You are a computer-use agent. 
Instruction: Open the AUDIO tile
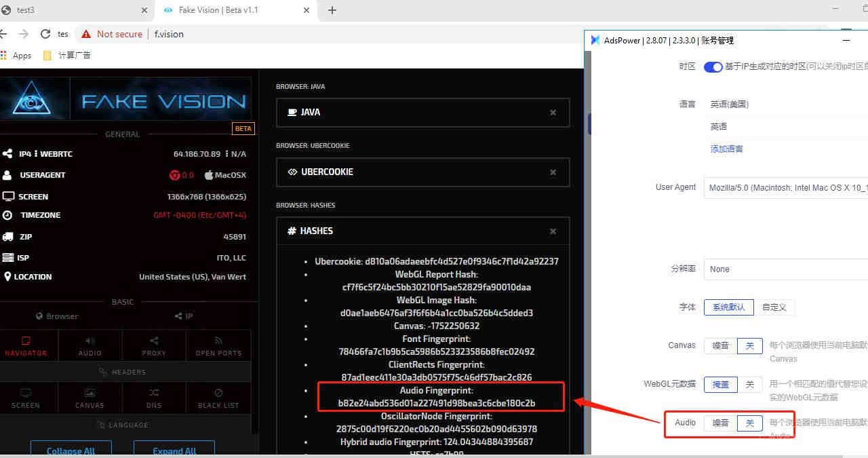pyautogui.click(x=90, y=346)
